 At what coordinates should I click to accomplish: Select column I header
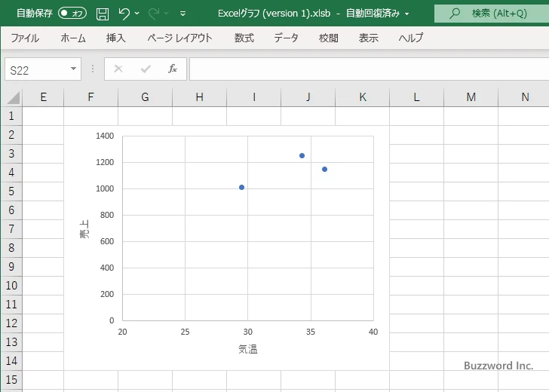pos(253,97)
